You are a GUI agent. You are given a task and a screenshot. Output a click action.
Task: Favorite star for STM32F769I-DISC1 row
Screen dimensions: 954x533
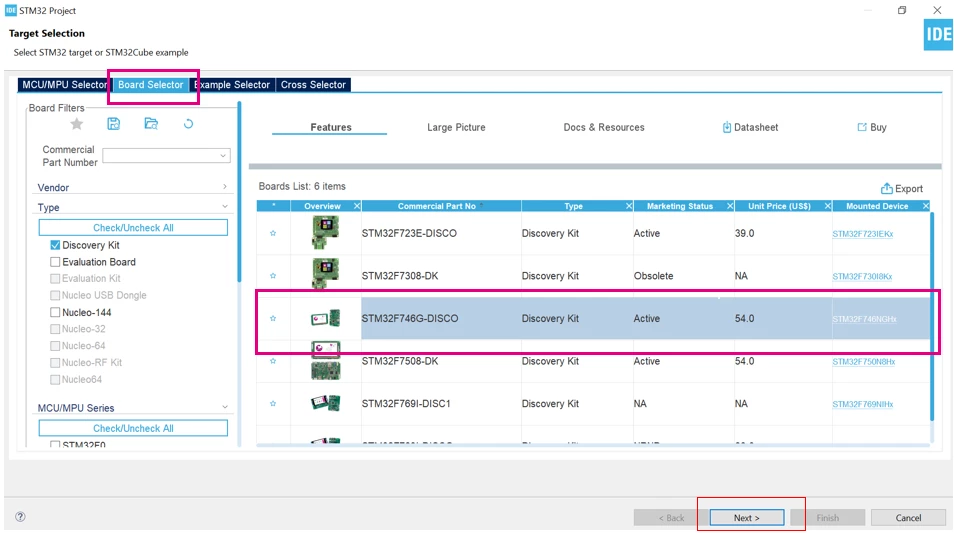[273, 403]
